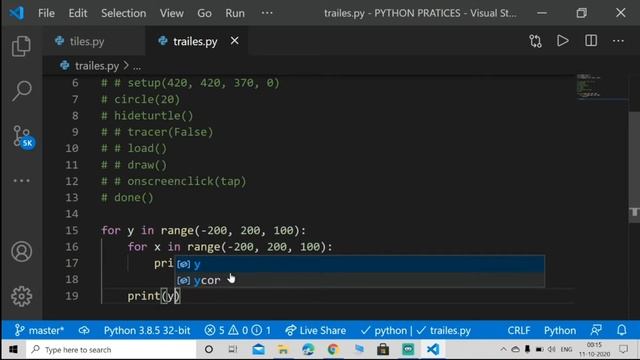The image size is (640, 360).
Task: Open the Explorer view in activity bar
Action: pos(21,46)
